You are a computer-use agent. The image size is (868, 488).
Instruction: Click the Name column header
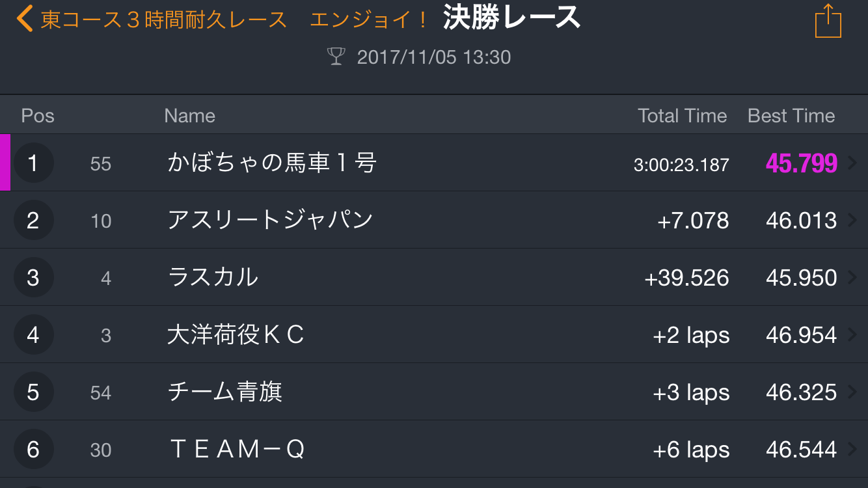[x=189, y=116]
